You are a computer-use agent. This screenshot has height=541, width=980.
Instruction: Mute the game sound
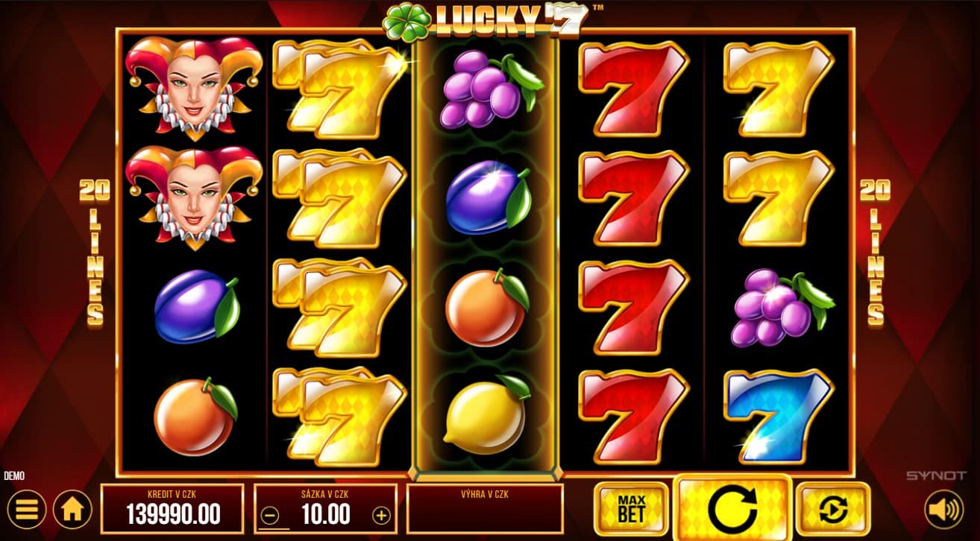point(943,510)
